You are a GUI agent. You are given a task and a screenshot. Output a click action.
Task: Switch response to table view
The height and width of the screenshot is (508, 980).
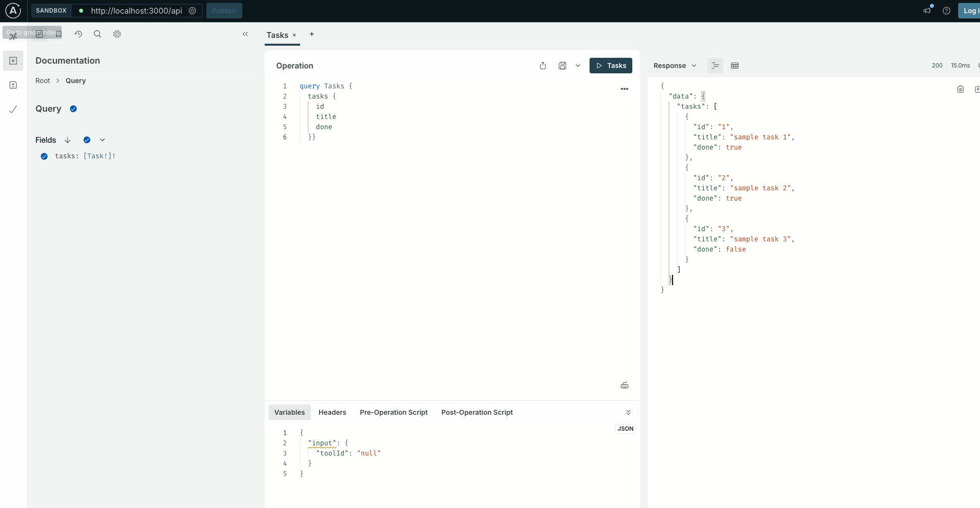coord(735,66)
